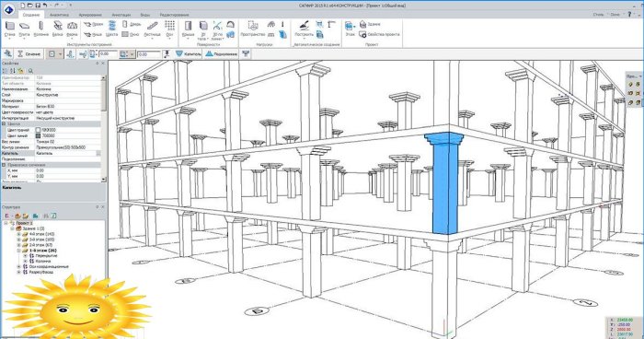Open the Капитель property dropdown arrow
This screenshot has height=339, width=644.
(x=98, y=153)
